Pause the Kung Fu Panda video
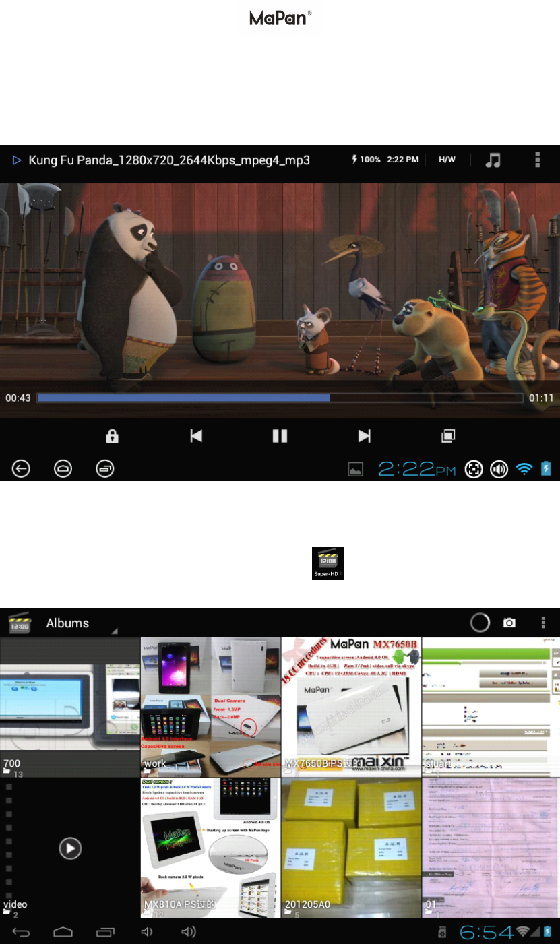Screen dimensions: 560x944 (x=280, y=436)
